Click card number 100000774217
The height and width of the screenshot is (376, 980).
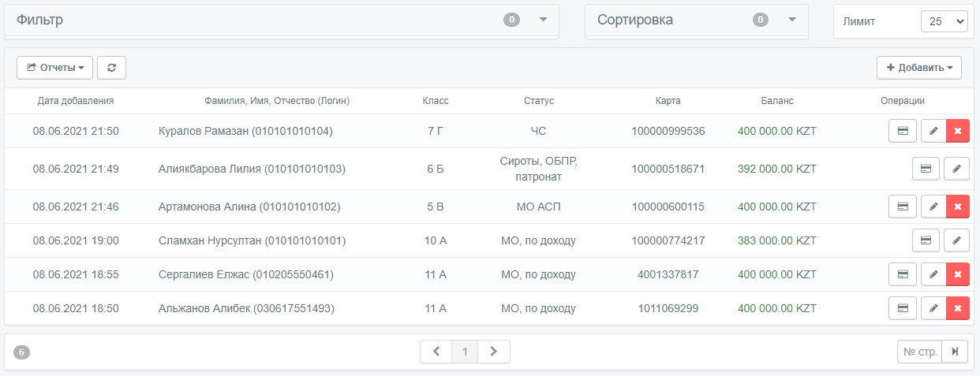pos(668,240)
